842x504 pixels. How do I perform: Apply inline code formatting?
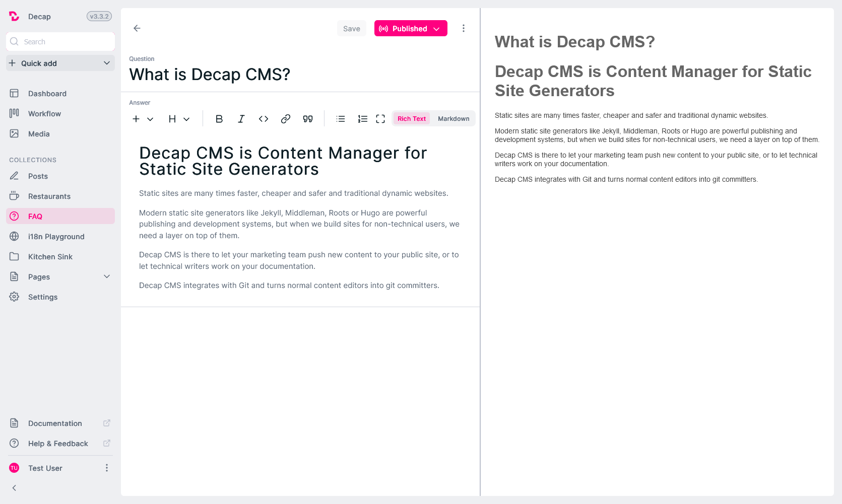264,119
